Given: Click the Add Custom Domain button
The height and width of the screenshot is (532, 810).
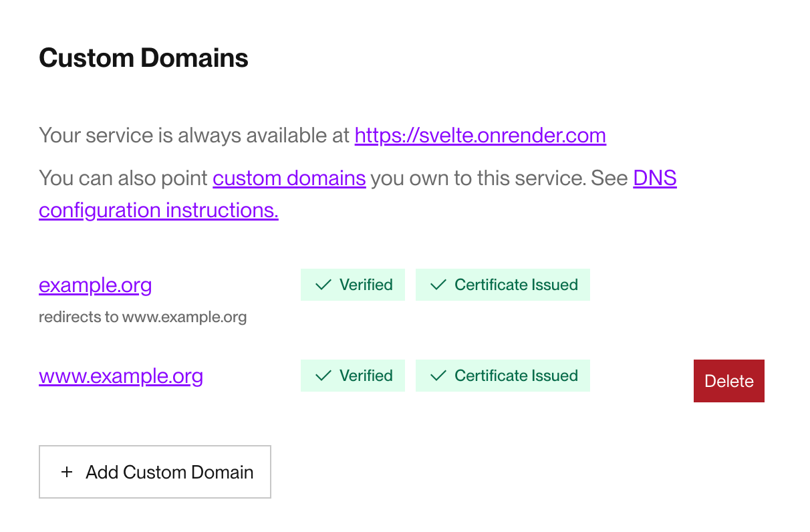Looking at the screenshot, I should pos(154,472).
